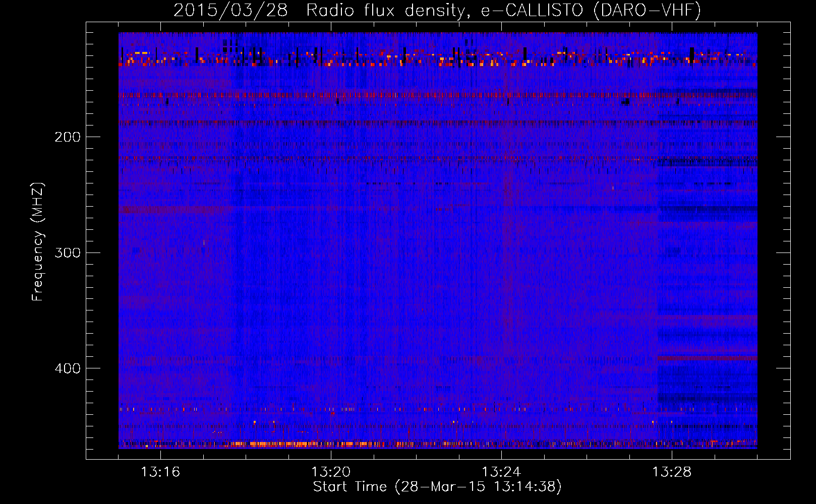Viewport: 816px width, 504px height.
Task: Click the '13:28' time tick label
Action: (672, 472)
